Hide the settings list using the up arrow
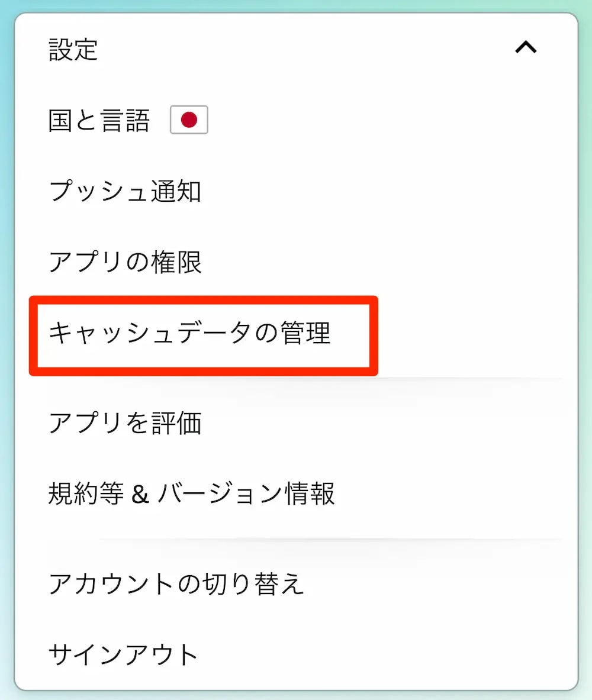Viewport: 592px width, 700px height. (526, 49)
